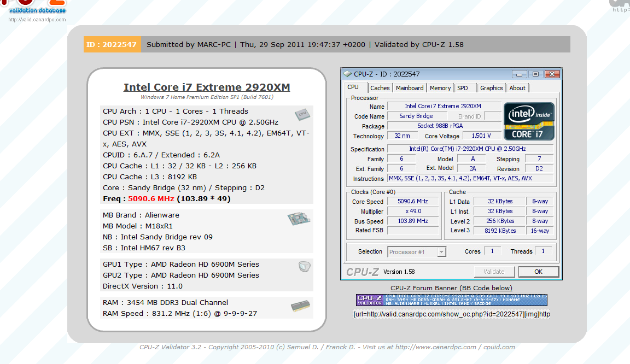This screenshot has width=630, height=364.
Task: Switch to the Caches tab
Action: 380,88
